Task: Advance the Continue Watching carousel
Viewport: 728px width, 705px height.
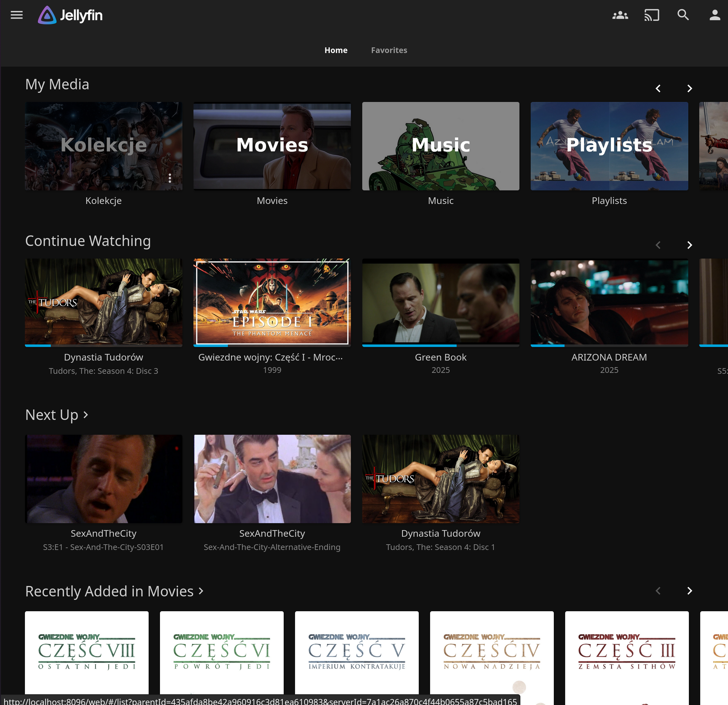Action: 690,245
